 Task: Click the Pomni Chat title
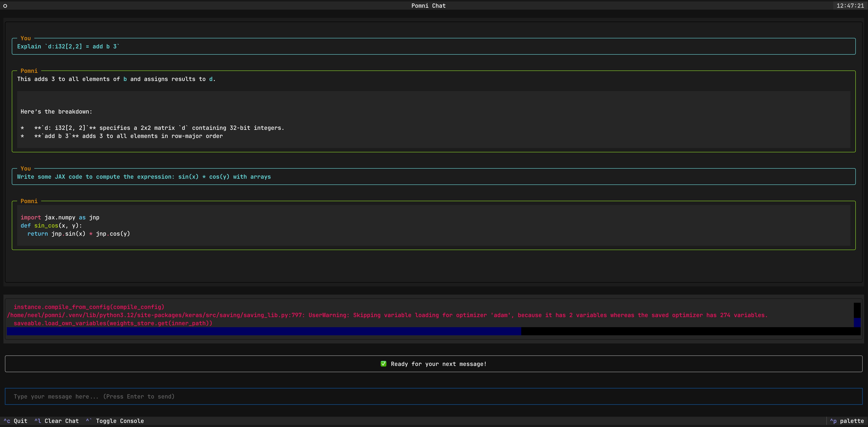[428, 6]
